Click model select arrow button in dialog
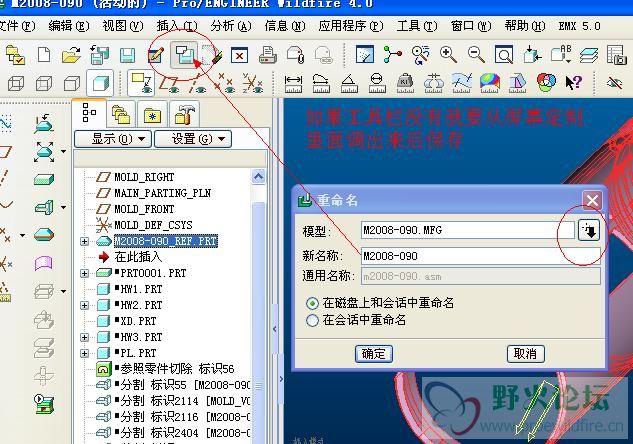This screenshot has height=444, width=633. pos(589,230)
